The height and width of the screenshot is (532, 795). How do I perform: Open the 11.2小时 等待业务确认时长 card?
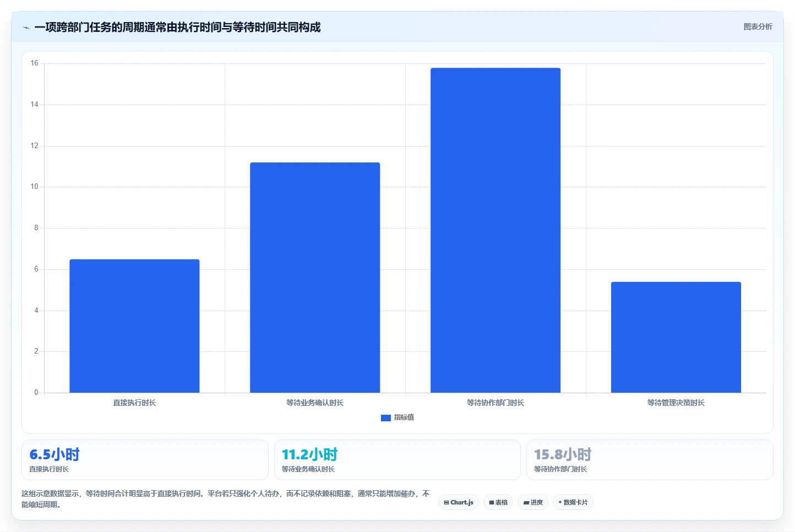pyautogui.click(x=397, y=460)
